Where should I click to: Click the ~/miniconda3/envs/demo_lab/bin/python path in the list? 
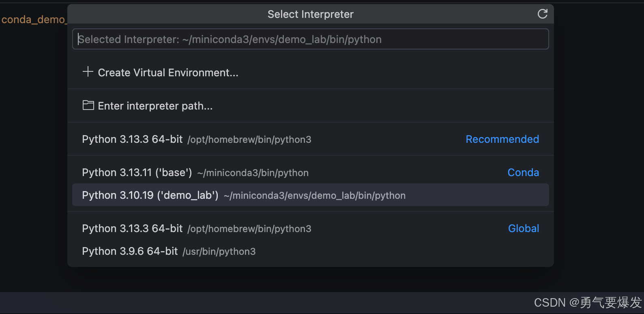point(315,196)
